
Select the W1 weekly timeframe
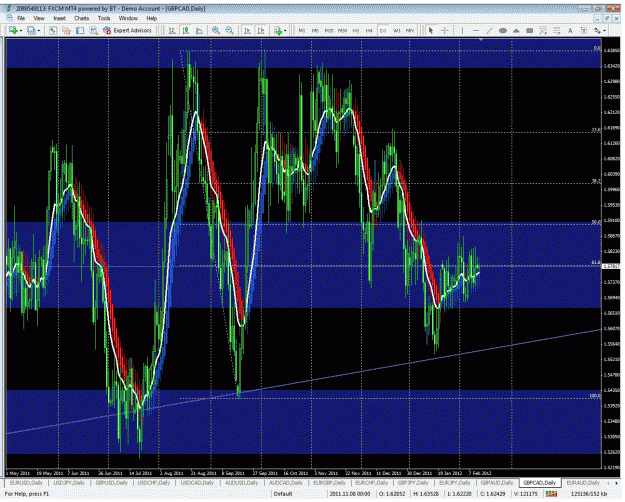[397, 30]
